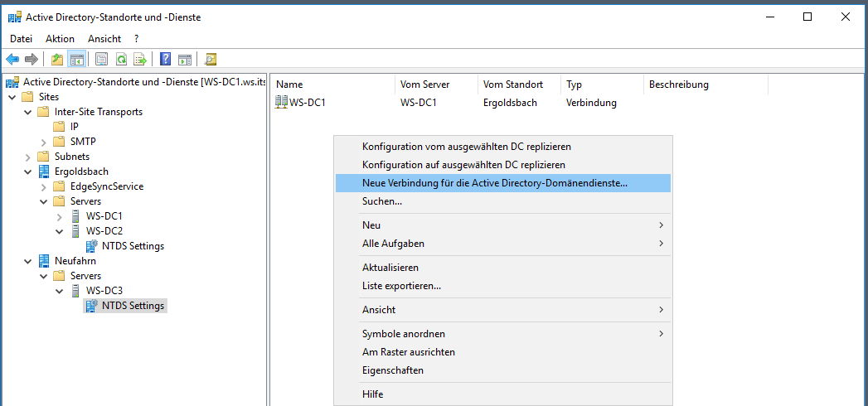This screenshot has width=868, height=406.
Task: Click the IP folder icon
Action: pyautogui.click(x=59, y=127)
